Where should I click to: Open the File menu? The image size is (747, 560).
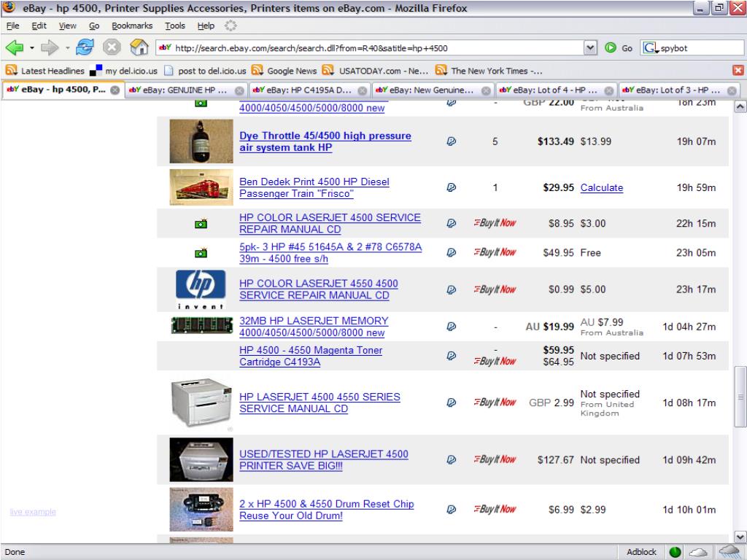[13, 26]
